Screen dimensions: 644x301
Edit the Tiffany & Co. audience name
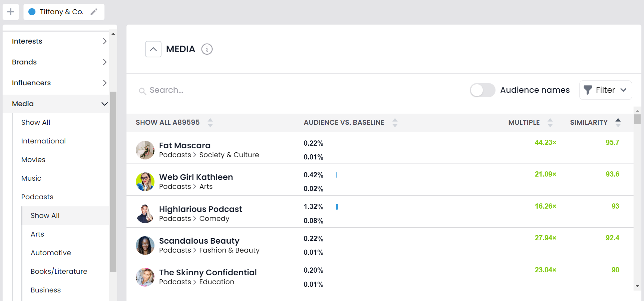(x=94, y=12)
